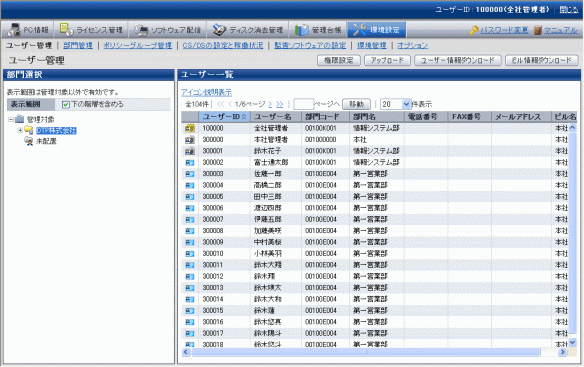Click user icon for row 300004
This screenshot has height=367, width=584.
[x=190, y=186]
